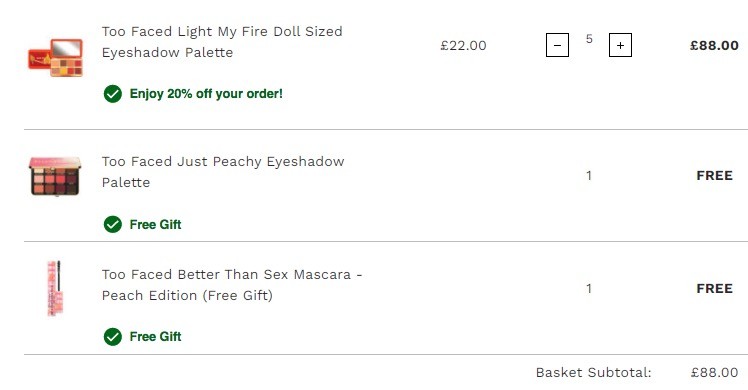The height and width of the screenshot is (390, 748).
Task: Click Too Faced Light My Fire product title
Action: click(222, 42)
